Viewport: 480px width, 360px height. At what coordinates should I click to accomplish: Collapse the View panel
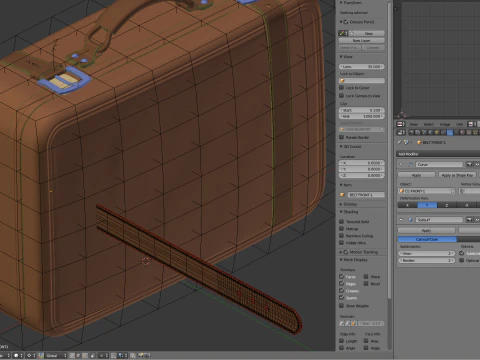[341, 57]
